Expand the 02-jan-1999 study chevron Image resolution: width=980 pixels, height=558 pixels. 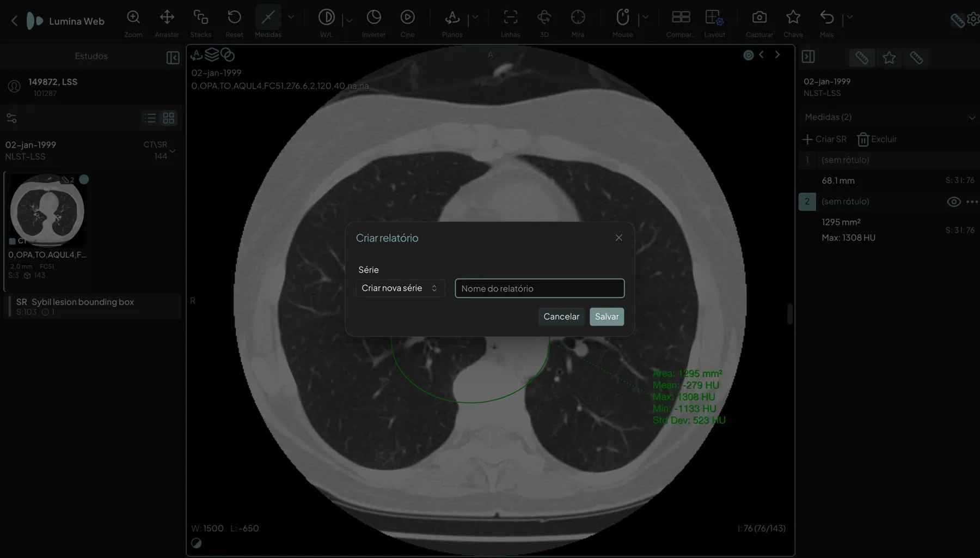(173, 151)
